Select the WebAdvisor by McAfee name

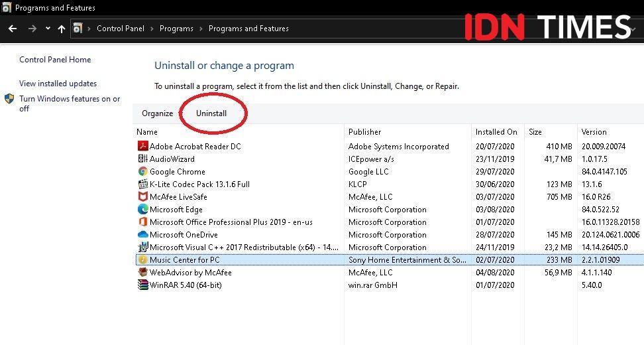point(191,273)
